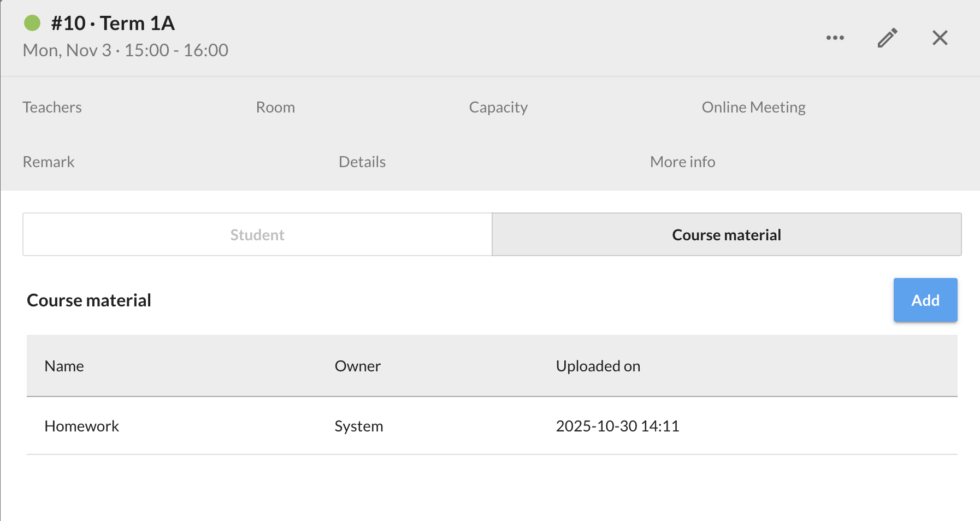Click the green status dot beside Term 1A

33,23
